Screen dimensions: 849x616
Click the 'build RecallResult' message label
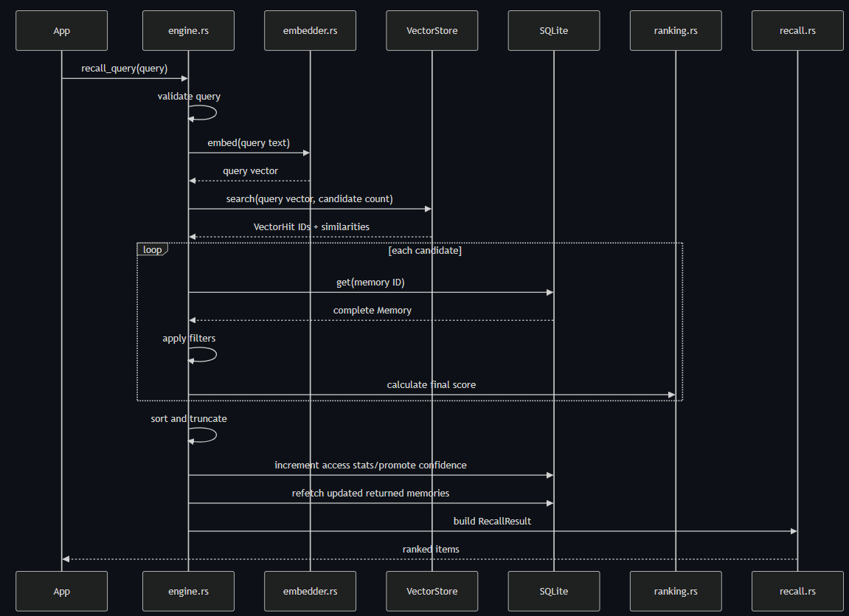pyautogui.click(x=492, y=522)
